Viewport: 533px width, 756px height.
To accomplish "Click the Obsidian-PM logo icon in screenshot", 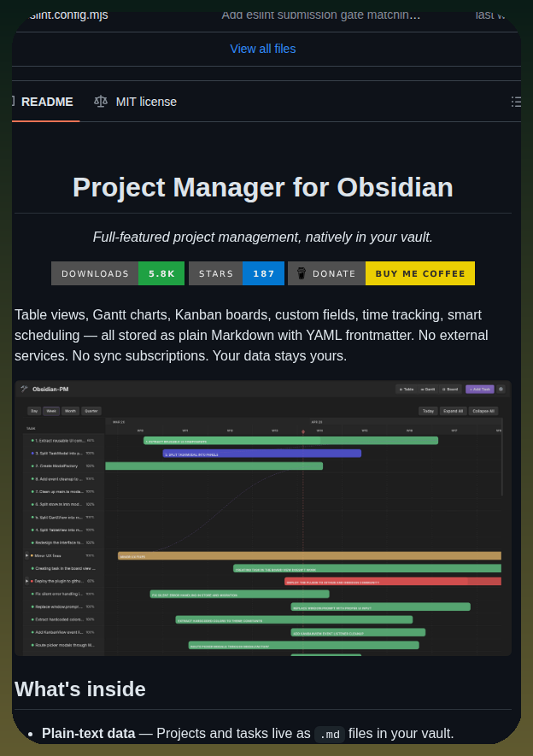I will click(x=24, y=389).
